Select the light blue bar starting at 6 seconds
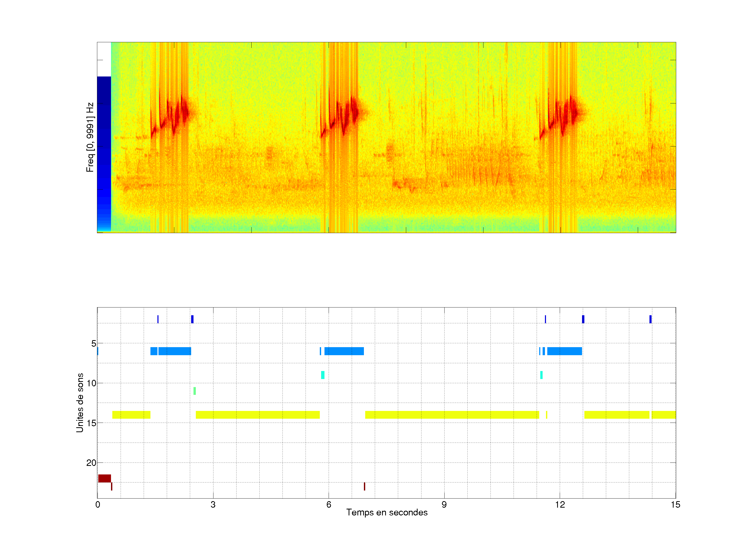Viewport: 747px width, 560px height. [344, 351]
